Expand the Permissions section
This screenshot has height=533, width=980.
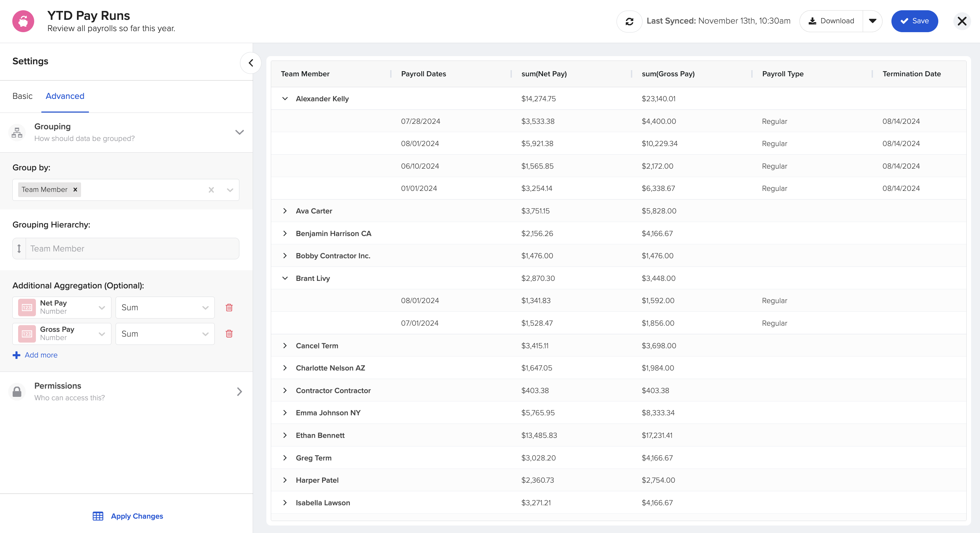(239, 391)
